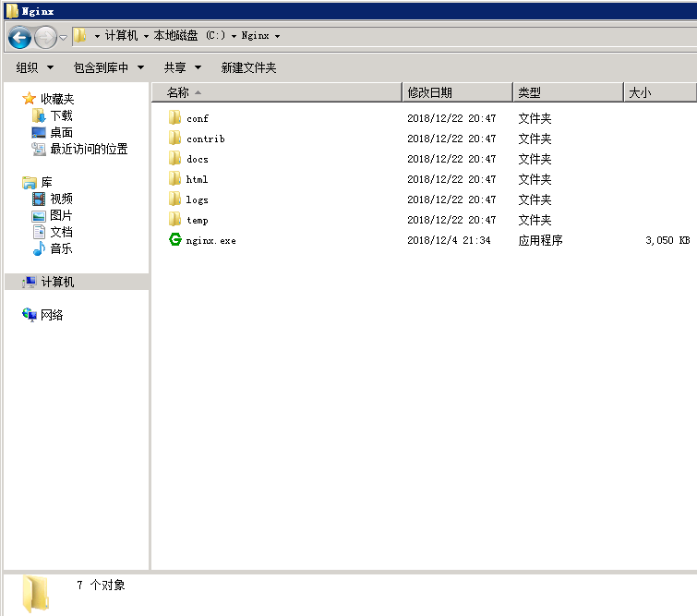This screenshot has height=616, width=697.
Task: Click the 视频 film icon
Action: [x=39, y=199]
